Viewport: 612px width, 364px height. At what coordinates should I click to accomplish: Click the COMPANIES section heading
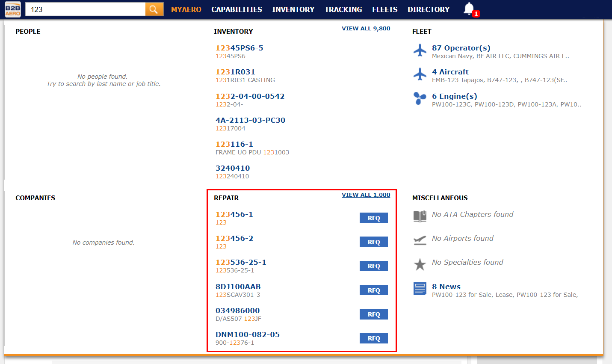click(35, 198)
